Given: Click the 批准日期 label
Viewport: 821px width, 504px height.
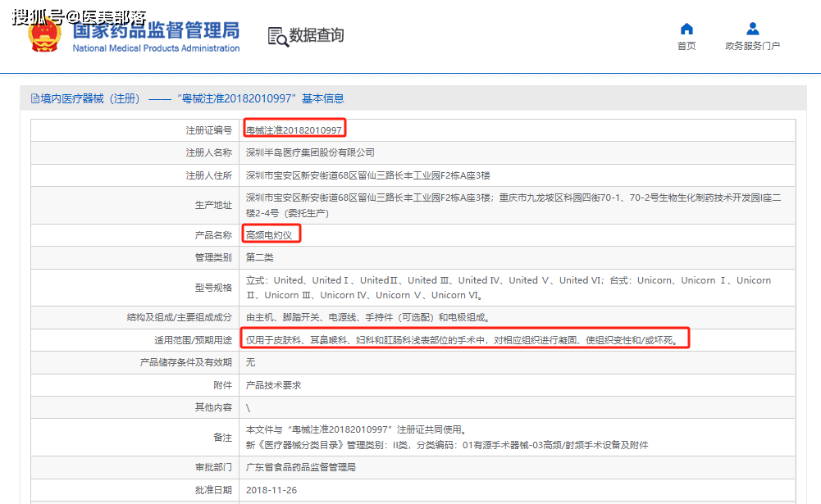Looking at the screenshot, I should coord(213,490).
